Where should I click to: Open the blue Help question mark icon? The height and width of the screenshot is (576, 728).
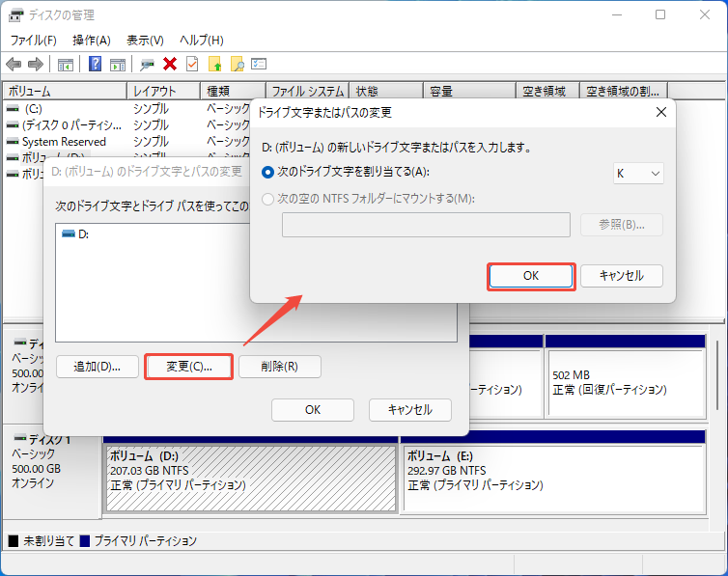point(95,64)
